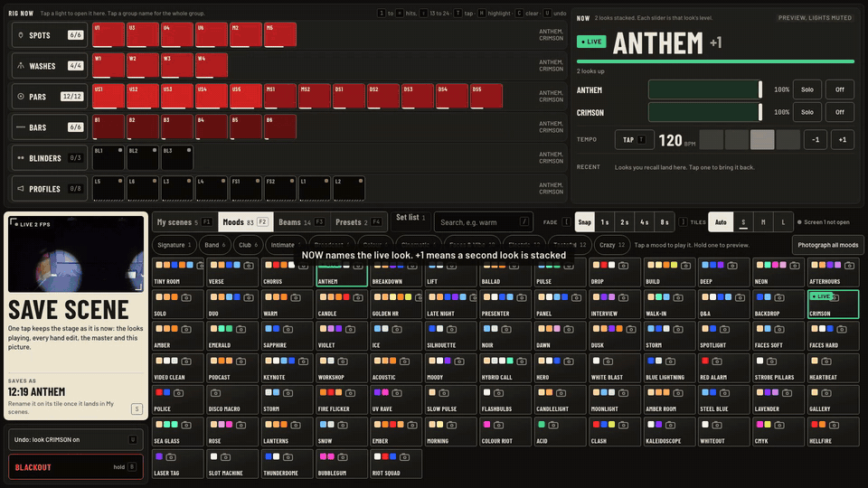Solo the CRIMSON look
The image size is (868, 488).
(807, 112)
